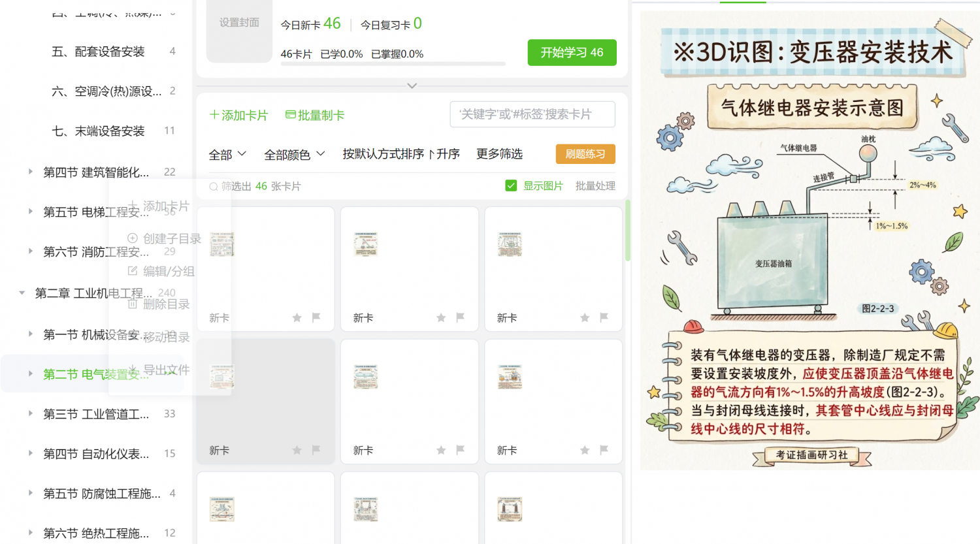This screenshot has height=544, width=980.
Task: Choose 移动目录 in the context menu
Action: pos(159,337)
